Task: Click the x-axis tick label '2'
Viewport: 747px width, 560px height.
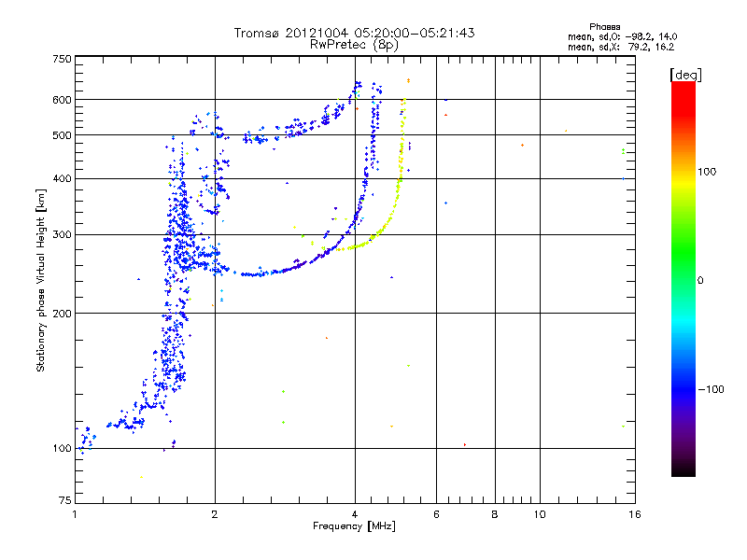Action: point(215,514)
